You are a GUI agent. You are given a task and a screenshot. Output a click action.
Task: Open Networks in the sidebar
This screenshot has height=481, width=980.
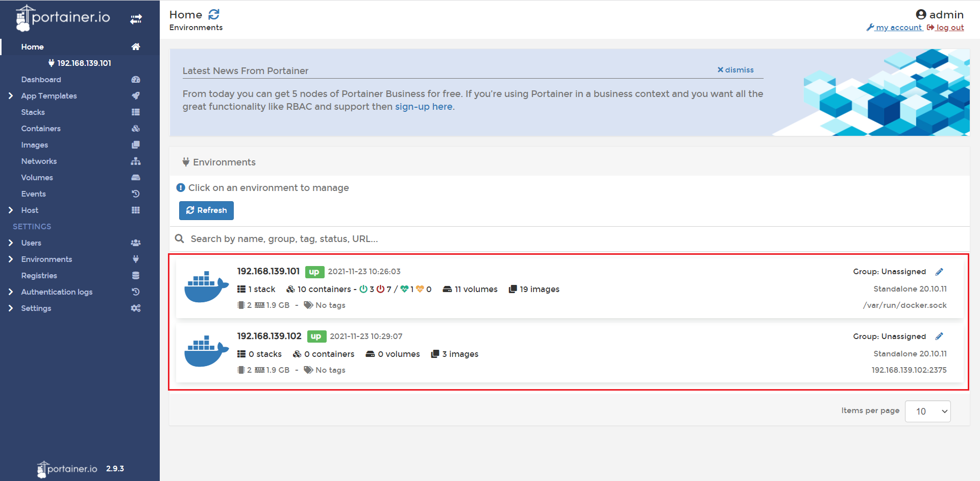[39, 161]
